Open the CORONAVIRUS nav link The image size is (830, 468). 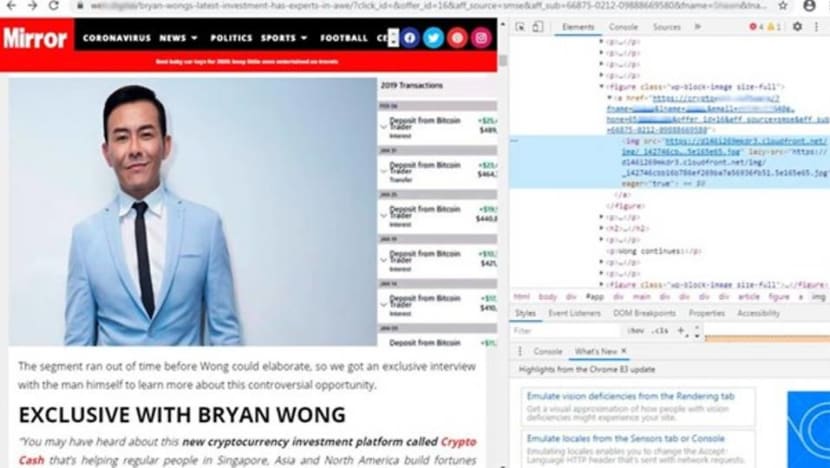coord(117,38)
